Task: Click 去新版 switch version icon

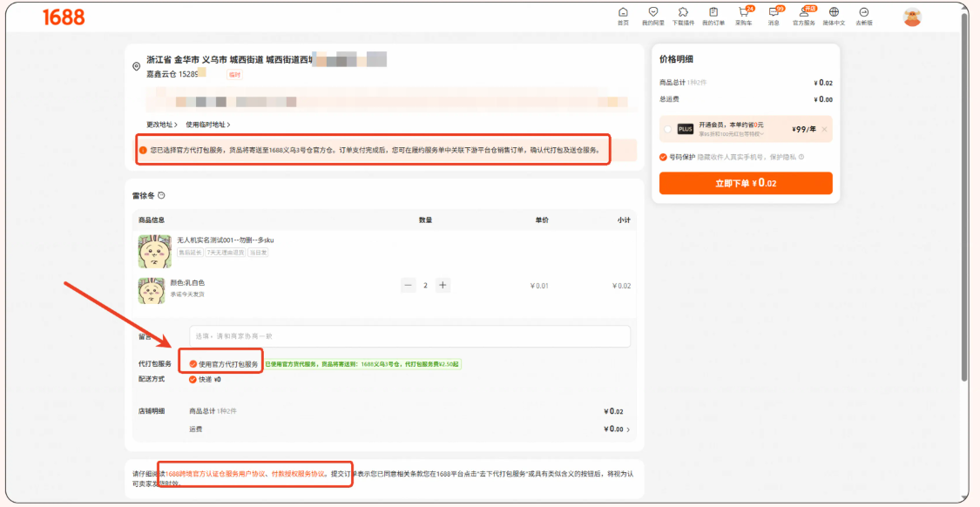Action: click(864, 17)
